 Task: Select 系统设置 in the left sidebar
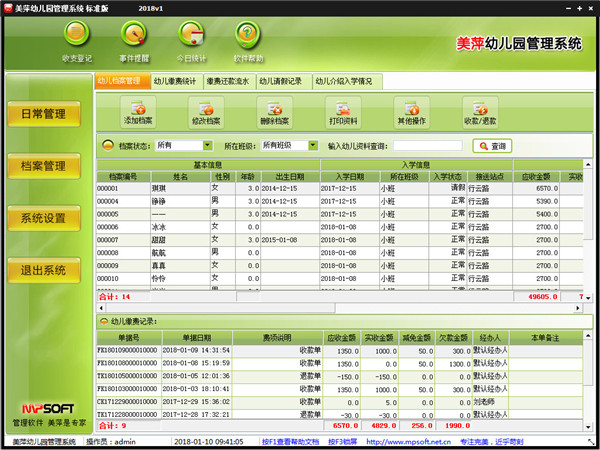(44, 218)
